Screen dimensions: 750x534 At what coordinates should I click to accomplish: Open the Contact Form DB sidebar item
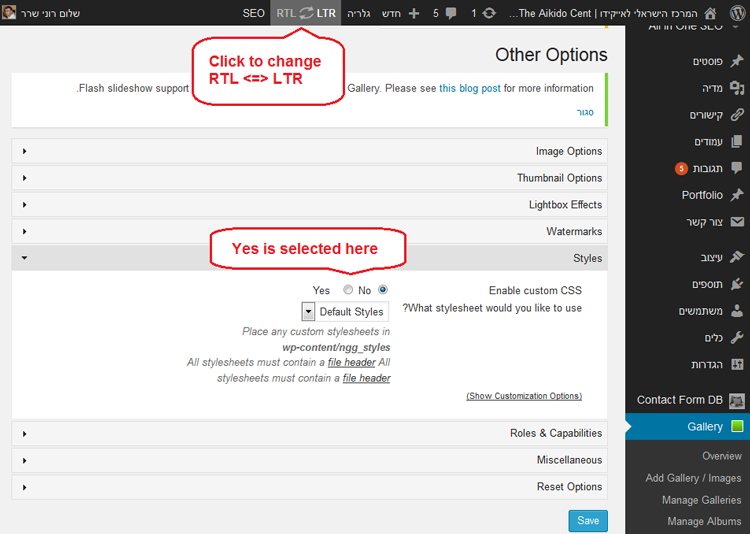pos(687,400)
